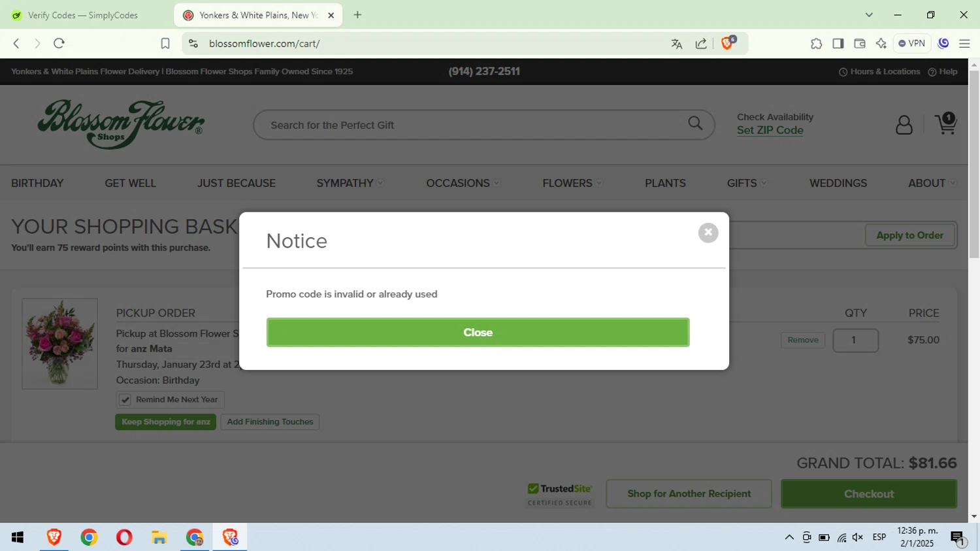Open the Brave Shields lion icon
The height and width of the screenshot is (551, 980).
[x=728, y=43]
